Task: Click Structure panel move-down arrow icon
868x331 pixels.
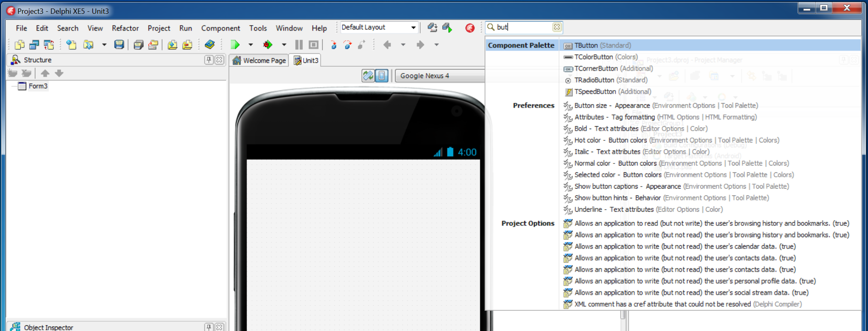Action: point(59,73)
